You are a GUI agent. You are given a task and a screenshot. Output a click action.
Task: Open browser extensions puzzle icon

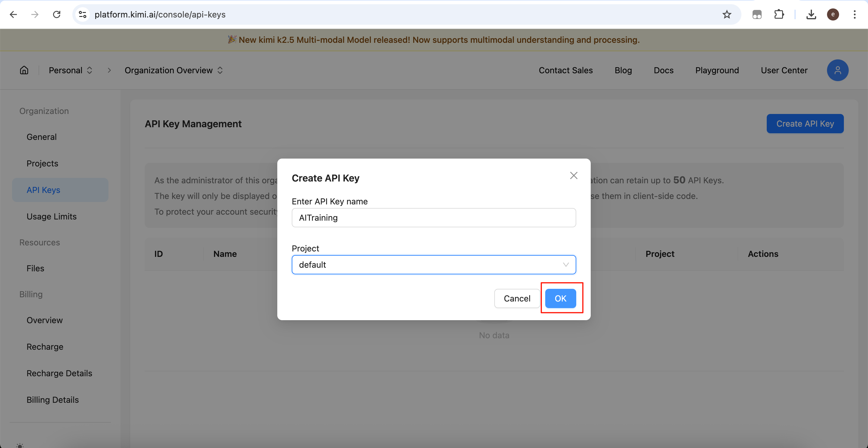(x=779, y=14)
